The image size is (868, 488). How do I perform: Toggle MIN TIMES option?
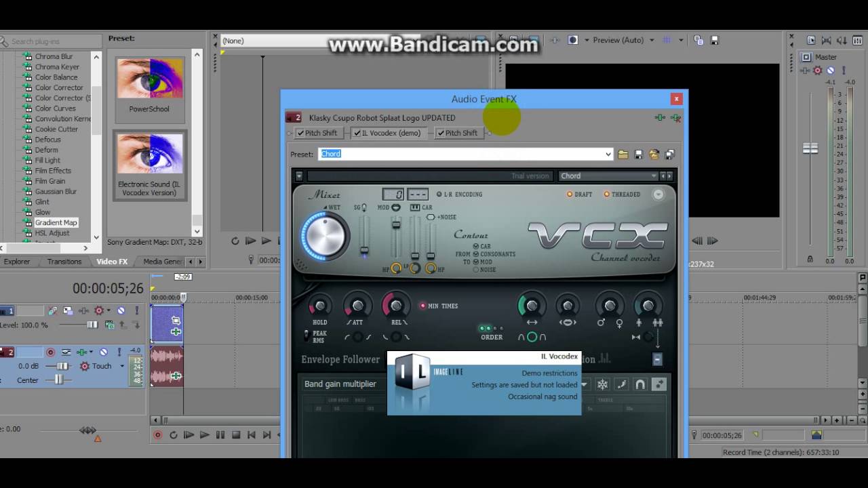439,306
